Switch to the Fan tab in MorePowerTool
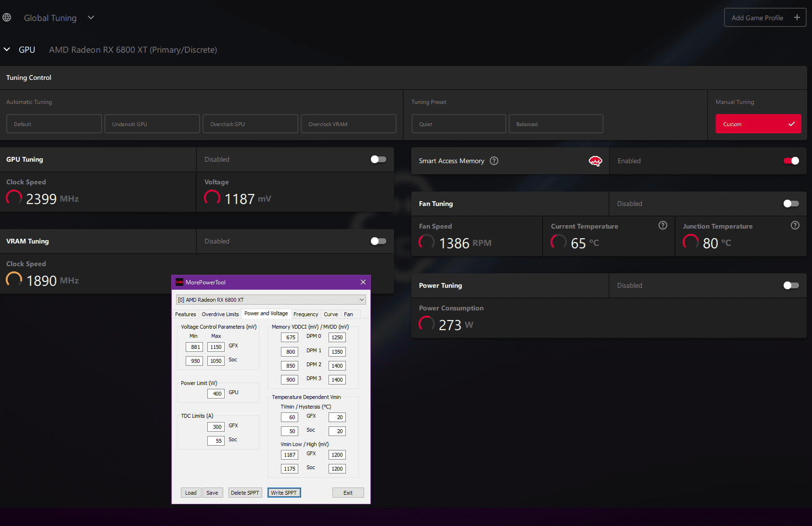Viewport: 812px width, 526px height. coord(349,314)
